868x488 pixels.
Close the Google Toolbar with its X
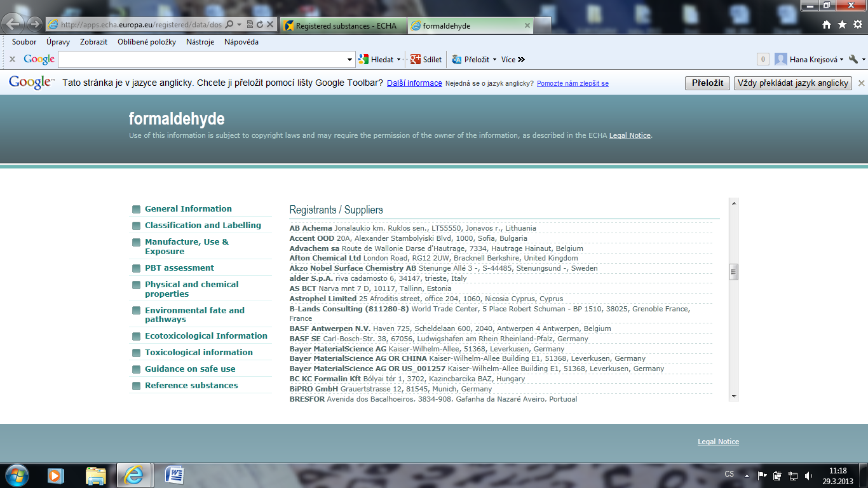pyautogui.click(x=12, y=60)
